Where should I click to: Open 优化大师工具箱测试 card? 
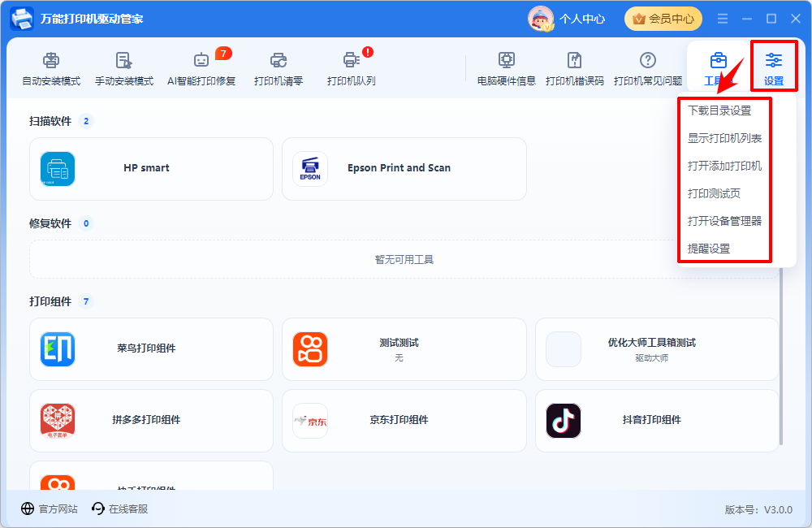point(657,349)
